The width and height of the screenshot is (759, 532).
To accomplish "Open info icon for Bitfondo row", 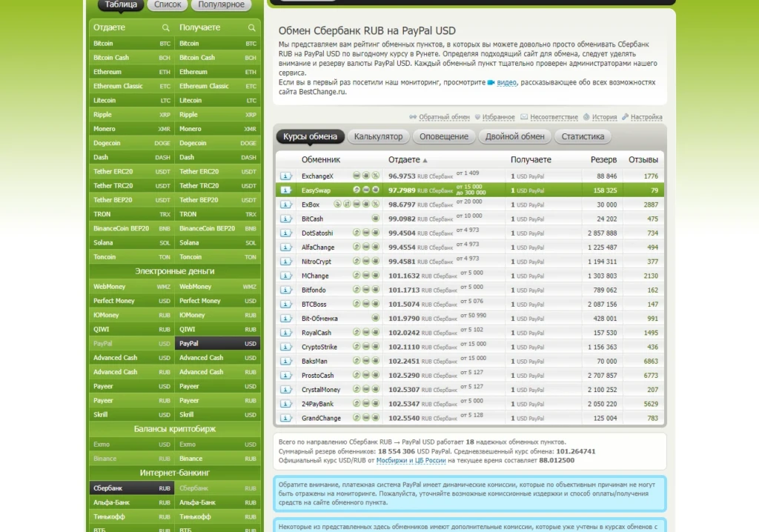I will [x=285, y=290].
